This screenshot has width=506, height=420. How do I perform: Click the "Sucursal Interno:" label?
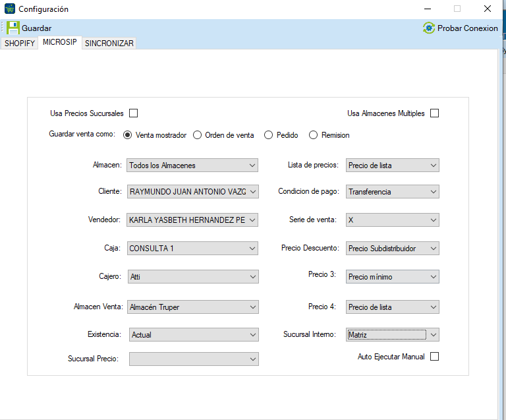click(310, 334)
